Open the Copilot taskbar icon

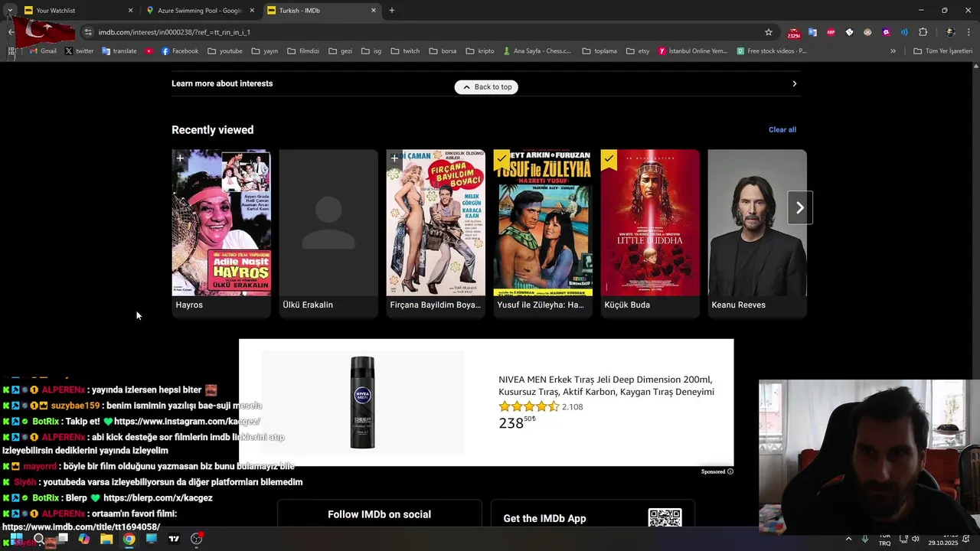coord(84,539)
